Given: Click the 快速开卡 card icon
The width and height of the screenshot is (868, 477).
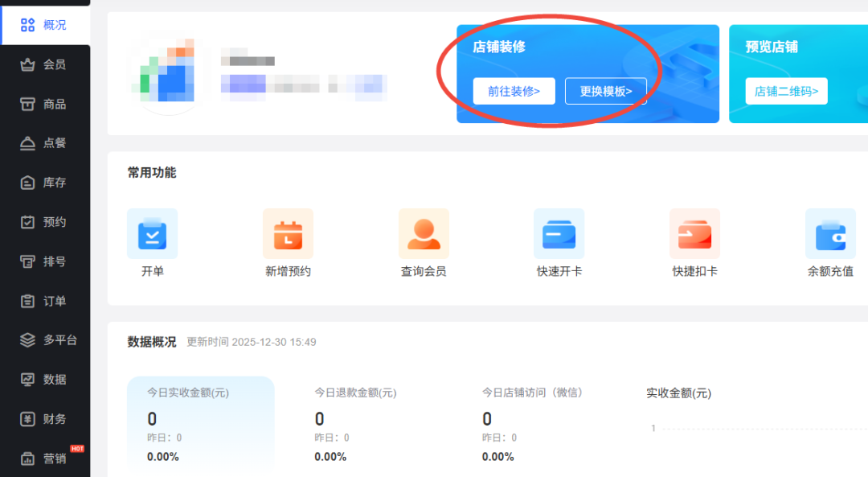Looking at the screenshot, I should click(559, 234).
